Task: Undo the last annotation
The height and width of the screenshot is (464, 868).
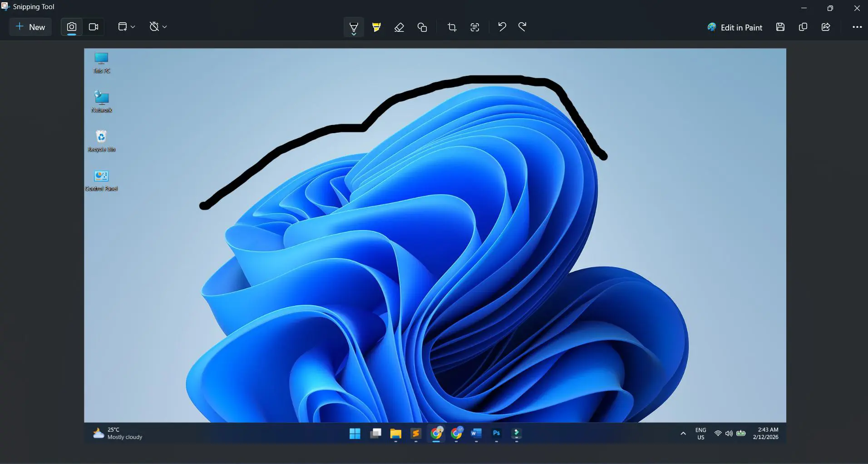Action: pyautogui.click(x=502, y=27)
